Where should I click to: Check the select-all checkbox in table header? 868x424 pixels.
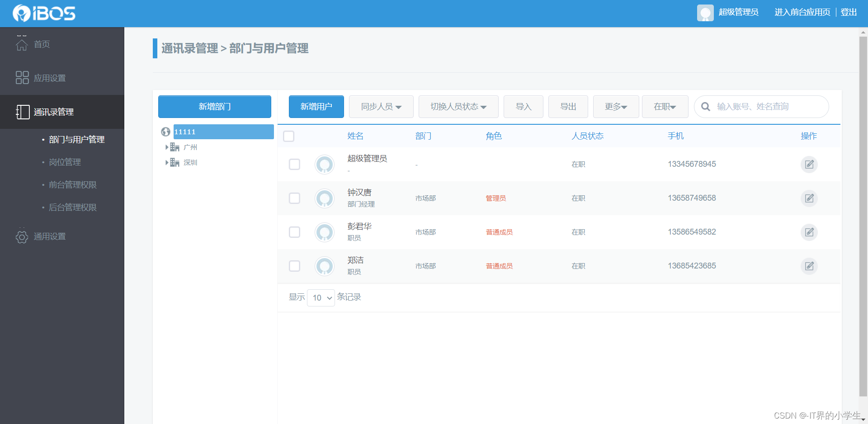coord(288,136)
